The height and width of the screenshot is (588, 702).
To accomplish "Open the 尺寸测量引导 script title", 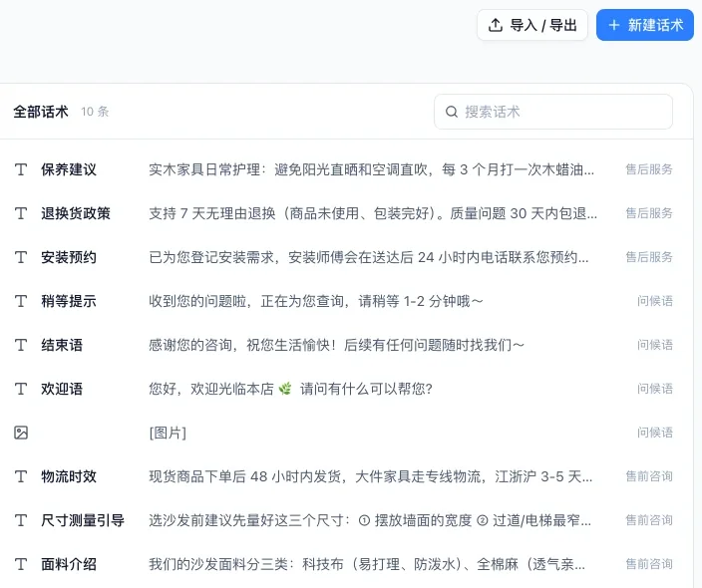I will coord(83,520).
